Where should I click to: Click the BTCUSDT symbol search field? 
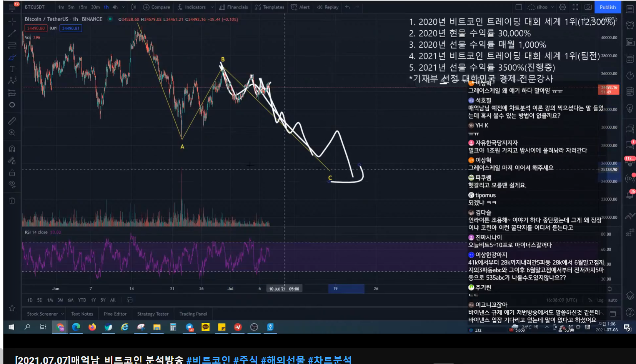(35, 7)
